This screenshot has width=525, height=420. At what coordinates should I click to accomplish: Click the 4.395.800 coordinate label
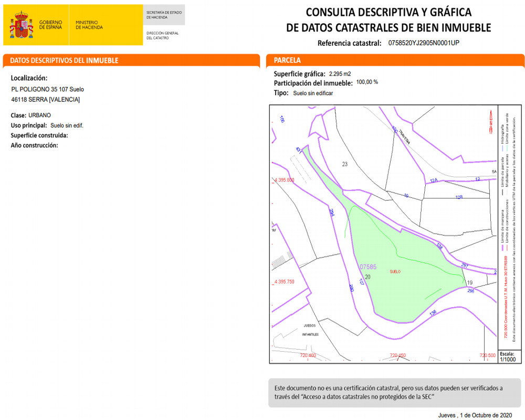coord(284,180)
